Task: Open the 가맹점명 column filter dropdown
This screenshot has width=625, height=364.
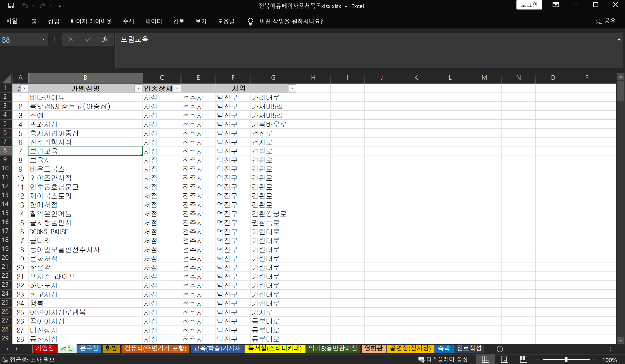Action: (138, 88)
